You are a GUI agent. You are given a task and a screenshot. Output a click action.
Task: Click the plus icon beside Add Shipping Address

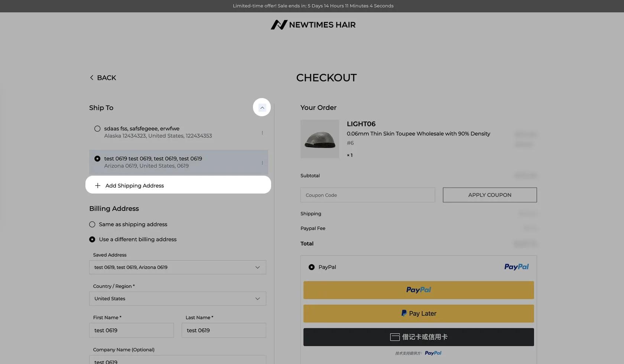pyautogui.click(x=98, y=185)
